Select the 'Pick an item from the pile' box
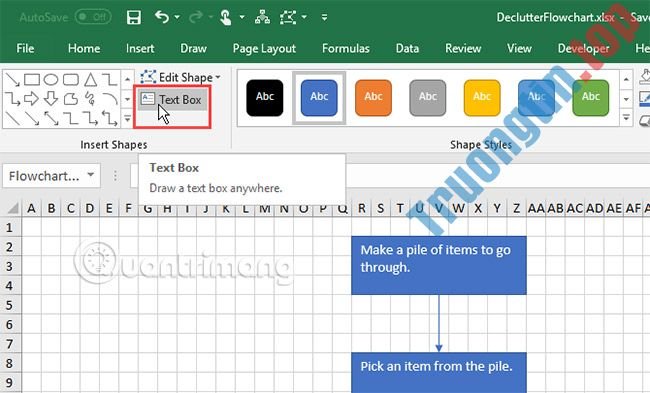650x393 pixels. (439, 372)
